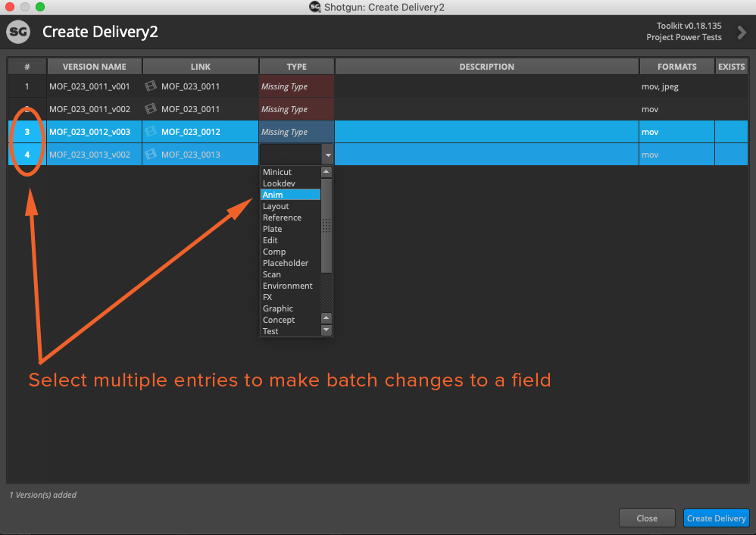Open Missing Type cell for MOF_023_0011_v001
Screen dimensions: 756x535
pos(296,86)
